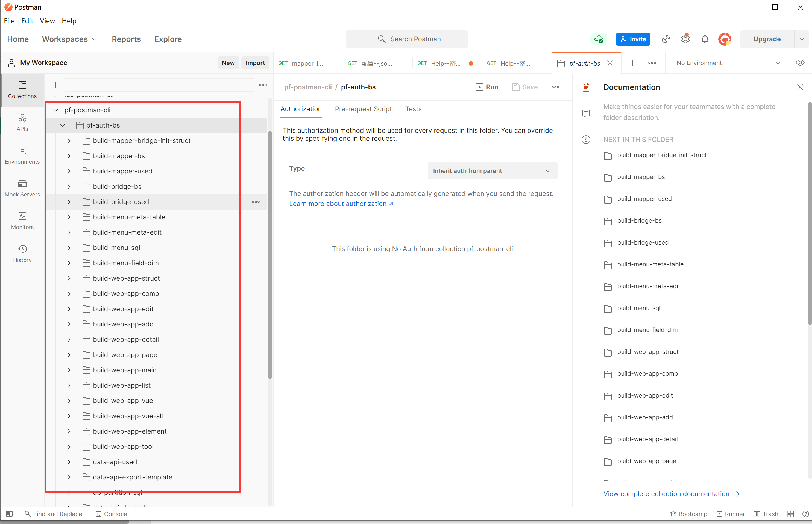Open the History sidebar section
This screenshot has height=524, width=812.
coord(22,254)
